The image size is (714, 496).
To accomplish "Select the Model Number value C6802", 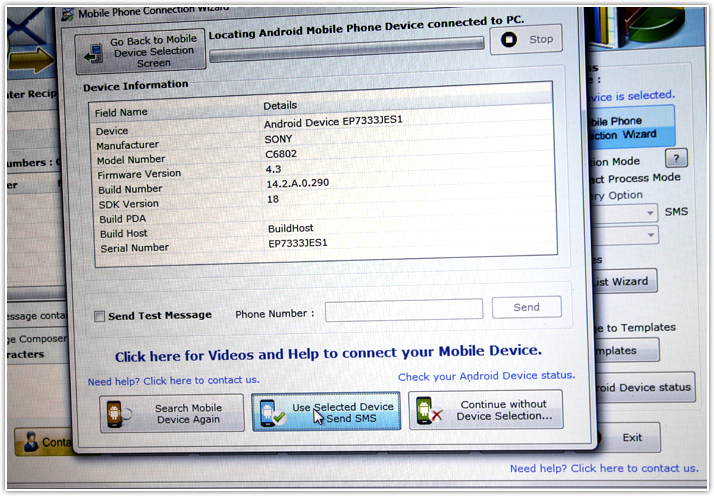I will pyautogui.click(x=281, y=154).
